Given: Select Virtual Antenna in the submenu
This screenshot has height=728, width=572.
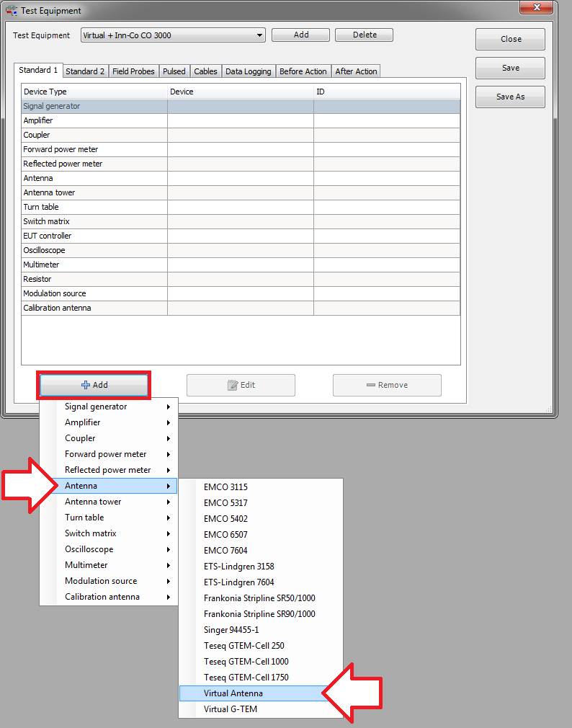Looking at the screenshot, I should pyautogui.click(x=261, y=693).
